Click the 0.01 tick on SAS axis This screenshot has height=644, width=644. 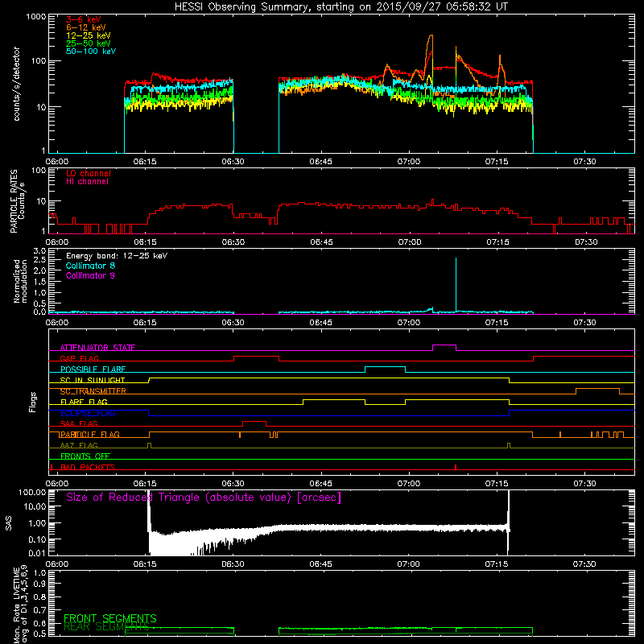[37, 553]
